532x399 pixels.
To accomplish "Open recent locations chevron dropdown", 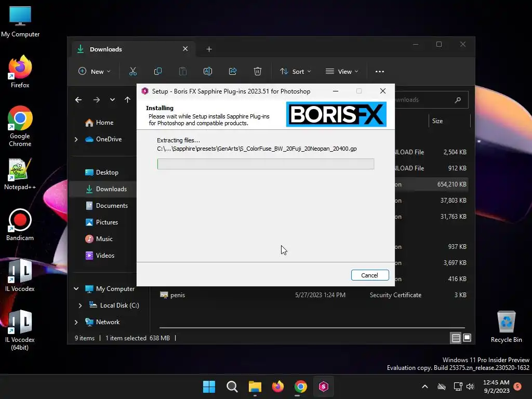I will [112, 100].
